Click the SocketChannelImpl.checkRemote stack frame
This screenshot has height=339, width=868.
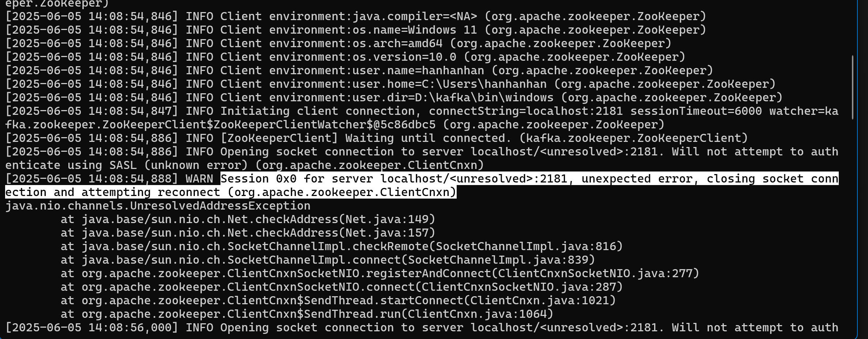tap(342, 246)
